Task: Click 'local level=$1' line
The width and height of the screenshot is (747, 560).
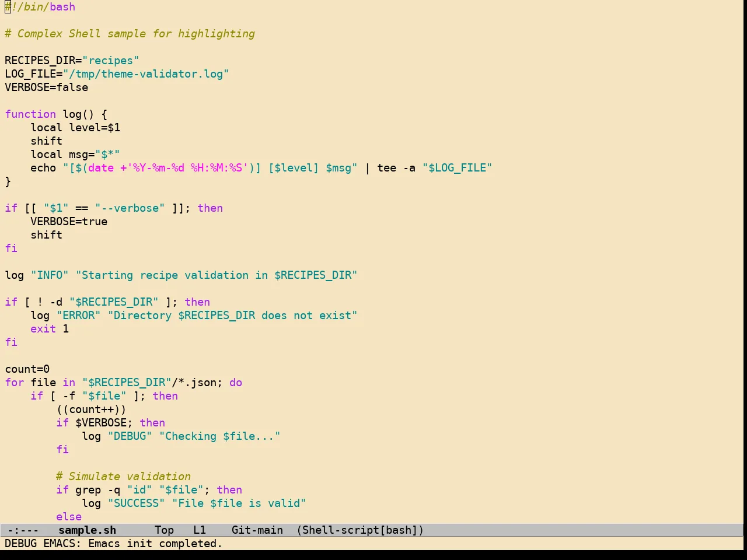Action: pyautogui.click(x=75, y=128)
